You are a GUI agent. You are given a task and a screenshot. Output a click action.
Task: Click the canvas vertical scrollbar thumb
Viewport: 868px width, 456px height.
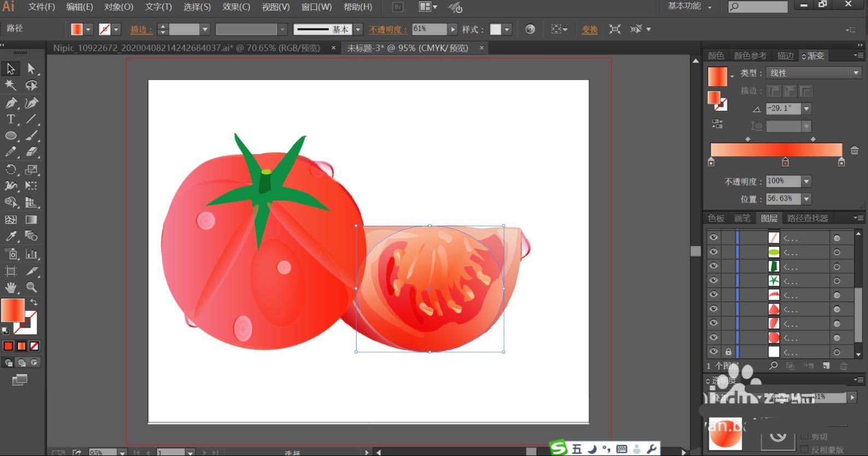pos(695,251)
